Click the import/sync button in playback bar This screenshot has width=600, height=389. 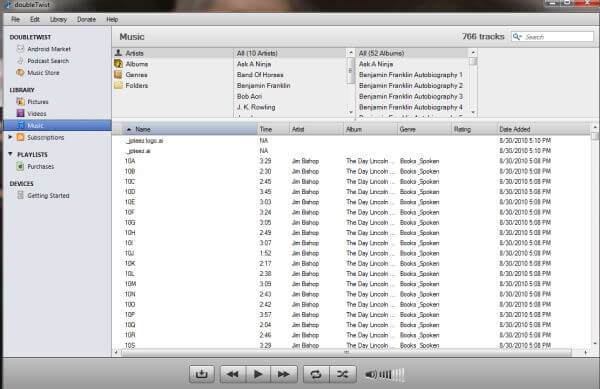(202, 374)
